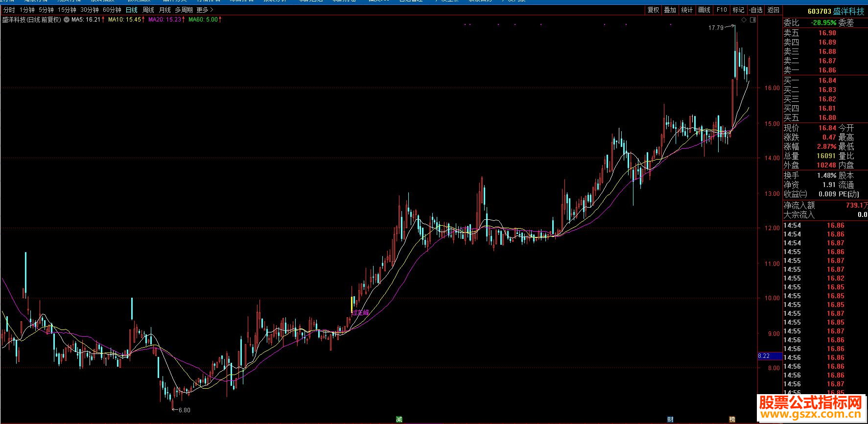This screenshot has height=424, width=868.
Task: Select the 日线 daily chart tab
Action: point(132,10)
